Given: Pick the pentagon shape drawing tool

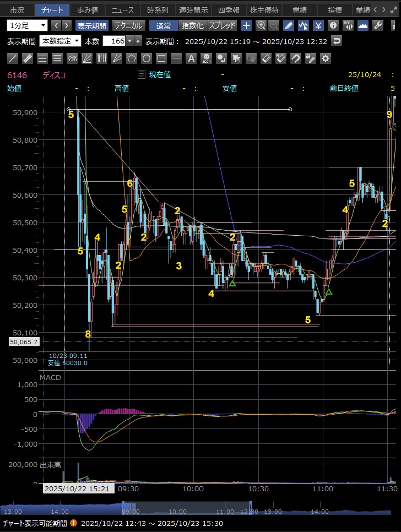Looking at the screenshot, I should (x=132, y=58).
